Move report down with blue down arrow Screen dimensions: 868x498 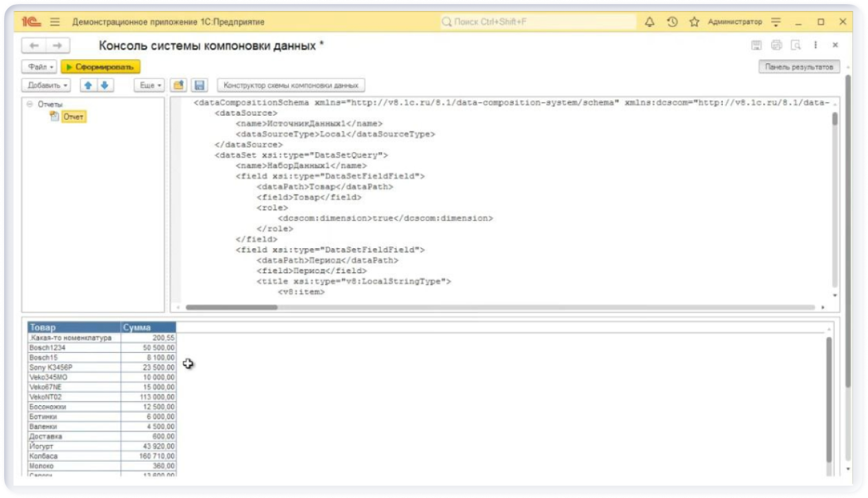click(x=104, y=85)
